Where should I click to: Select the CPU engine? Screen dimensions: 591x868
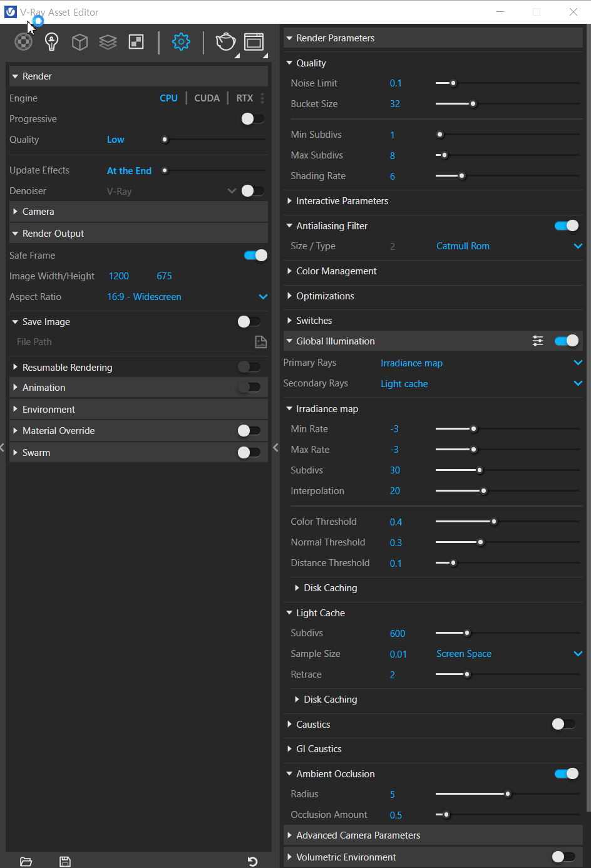point(168,98)
